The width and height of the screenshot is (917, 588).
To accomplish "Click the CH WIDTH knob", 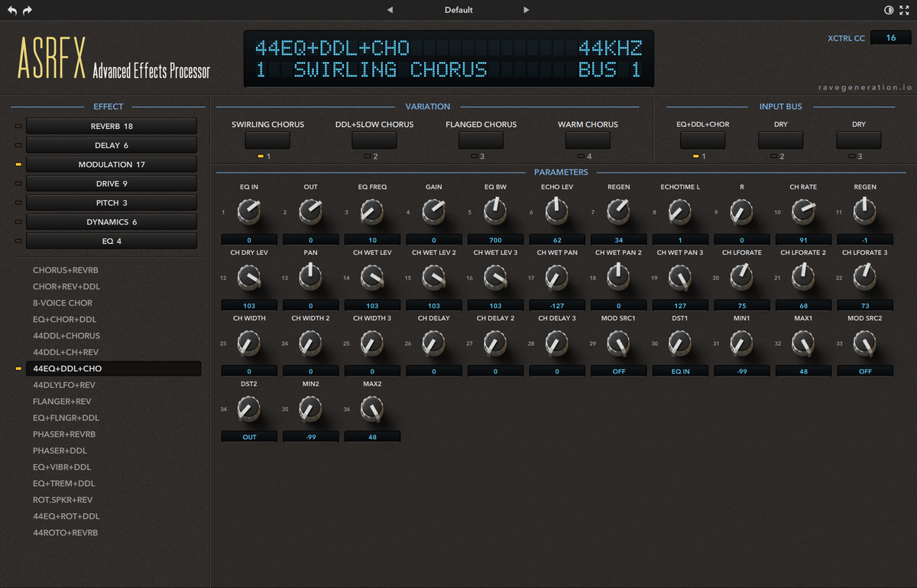I will tap(248, 343).
